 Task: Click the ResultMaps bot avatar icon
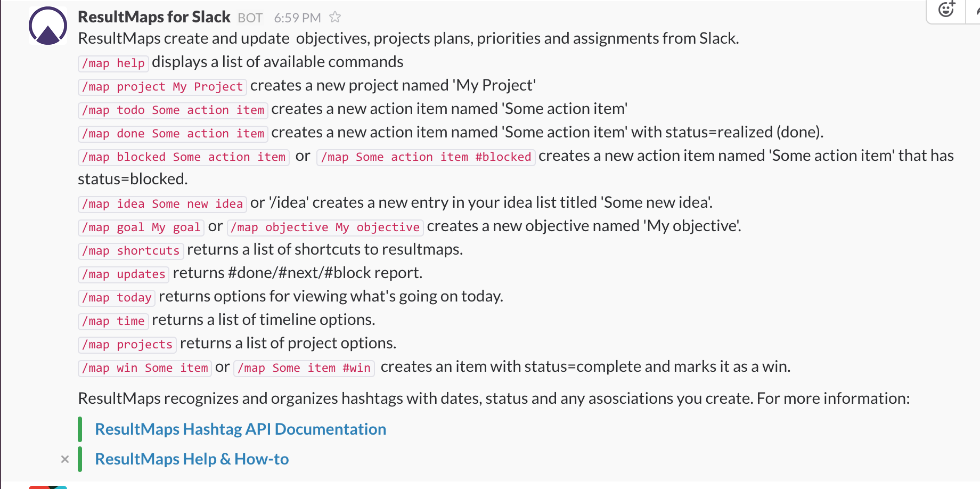click(48, 26)
